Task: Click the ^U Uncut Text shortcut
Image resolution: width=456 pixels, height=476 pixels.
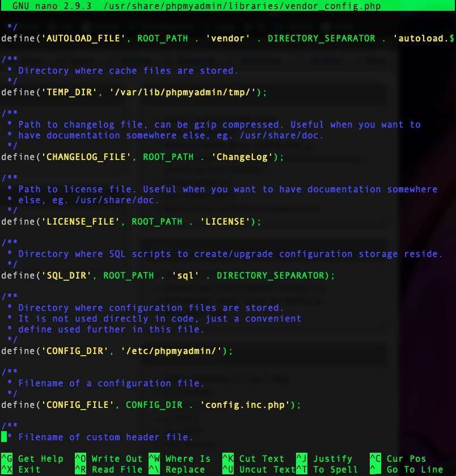Action: tap(259, 469)
